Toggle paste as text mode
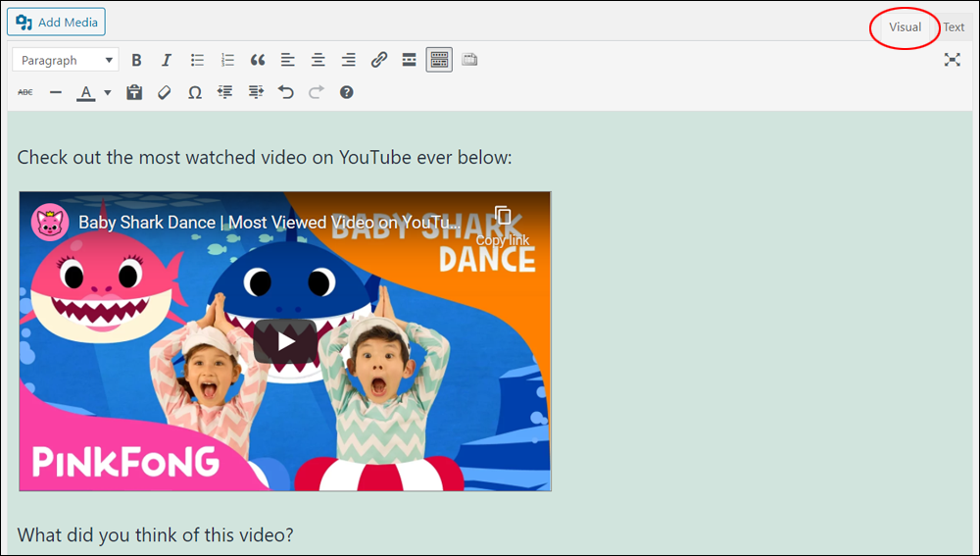 coord(134,92)
